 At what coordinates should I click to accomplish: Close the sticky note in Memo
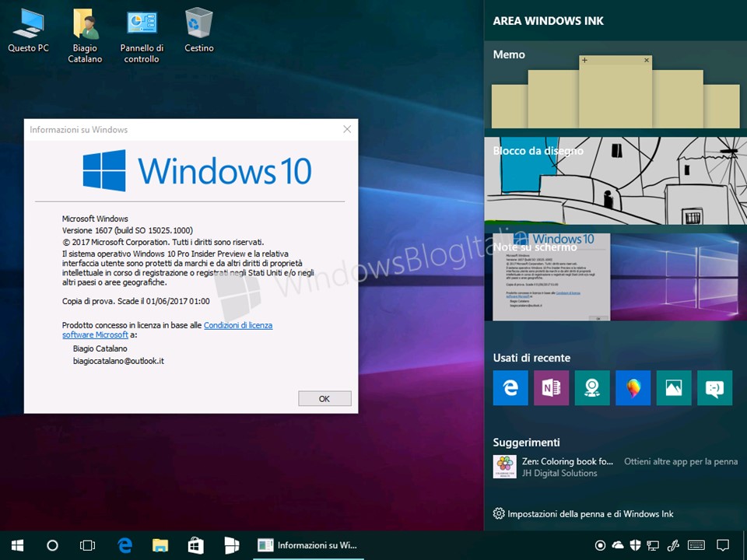click(x=647, y=61)
